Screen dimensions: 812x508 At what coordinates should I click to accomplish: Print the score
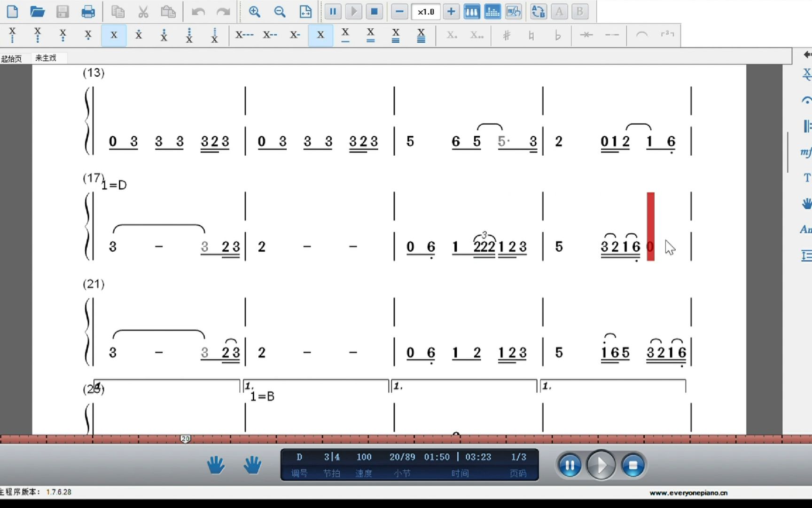point(88,12)
